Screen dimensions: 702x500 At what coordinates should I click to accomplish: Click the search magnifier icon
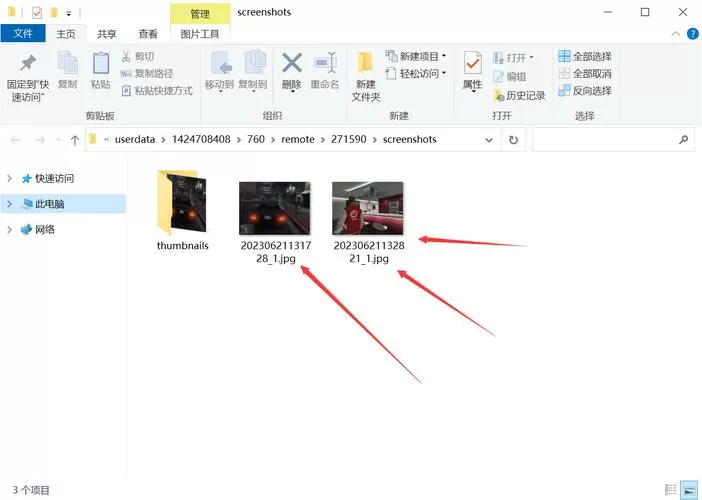(x=683, y=140)
